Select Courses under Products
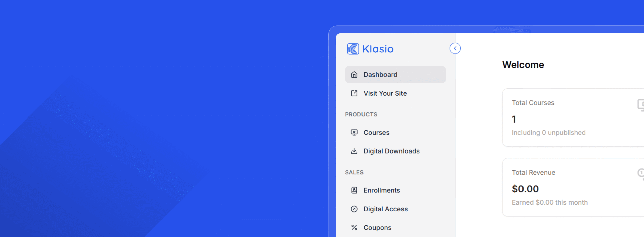The image size is (644, 237). [376, 132]
